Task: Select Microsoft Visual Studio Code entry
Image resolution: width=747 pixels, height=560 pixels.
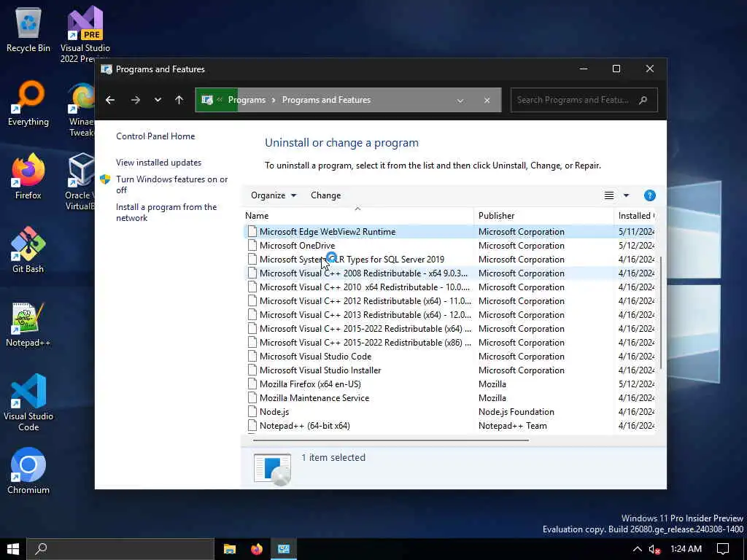Action: pos(449,356)
